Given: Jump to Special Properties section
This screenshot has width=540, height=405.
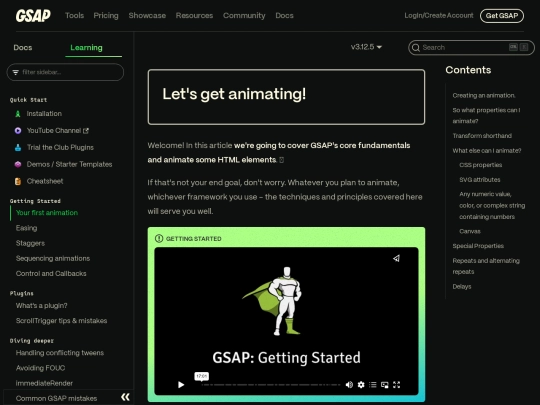Looking at the screenshot, I should (x=478, y=246).
